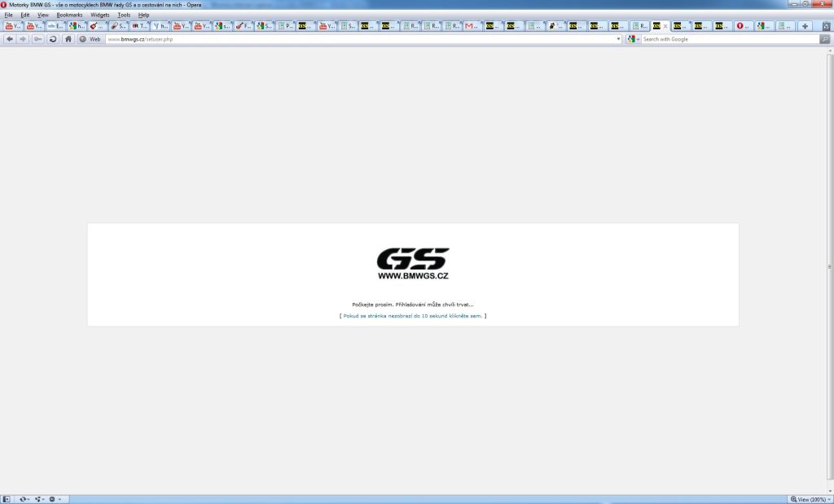The height and width of the screenshot is (504, 834).
Task: Open the View (100%) zoom dropdown
Action: pos(810,499)
